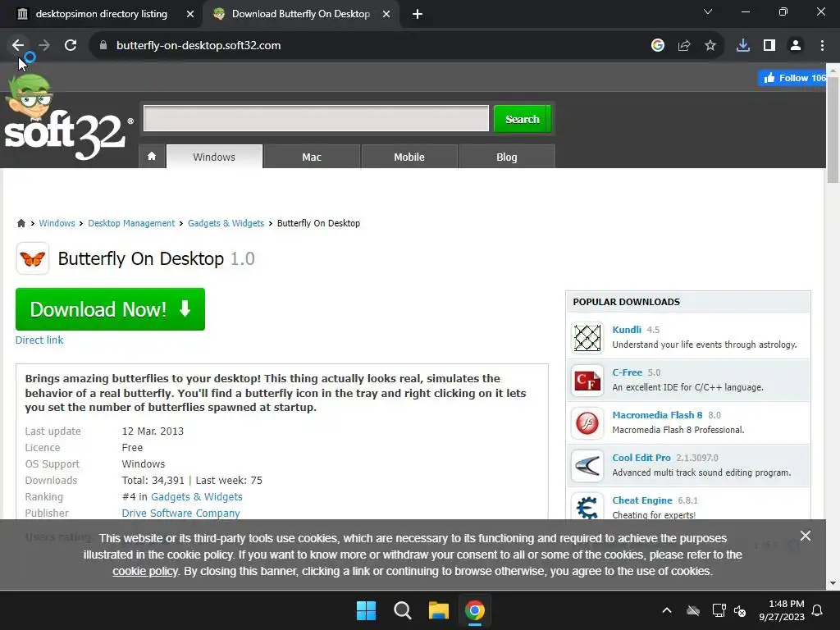The height and width of the screenshot is (630, 840).
Task: Reload the page with the refresh icon
Action: pyautogui.click(x=71, y=46)
